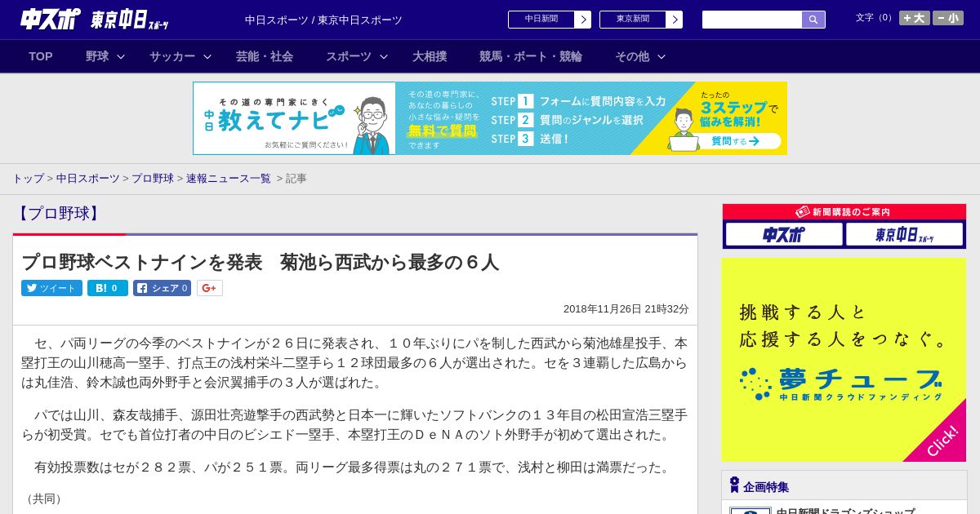Click 中スポ subscription button in sidebar
Image resolution: width=980 pixels, height=514 pixels.
click(x=784, y=234)
